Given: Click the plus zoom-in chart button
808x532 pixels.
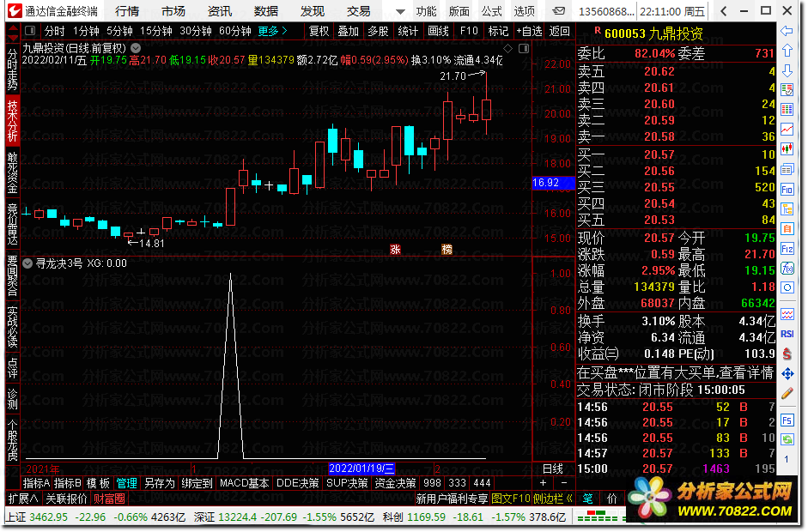Looking at the screenshot, I should point(543,482).
